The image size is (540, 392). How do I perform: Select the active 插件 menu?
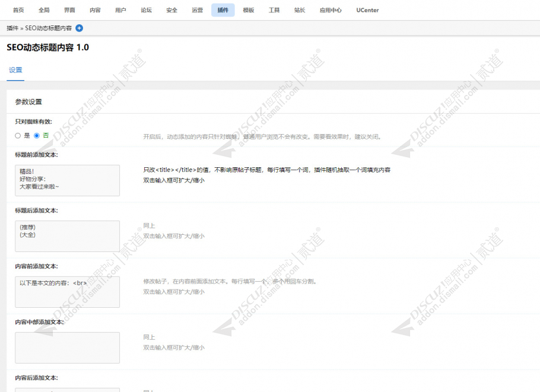[x=223, y=10]
